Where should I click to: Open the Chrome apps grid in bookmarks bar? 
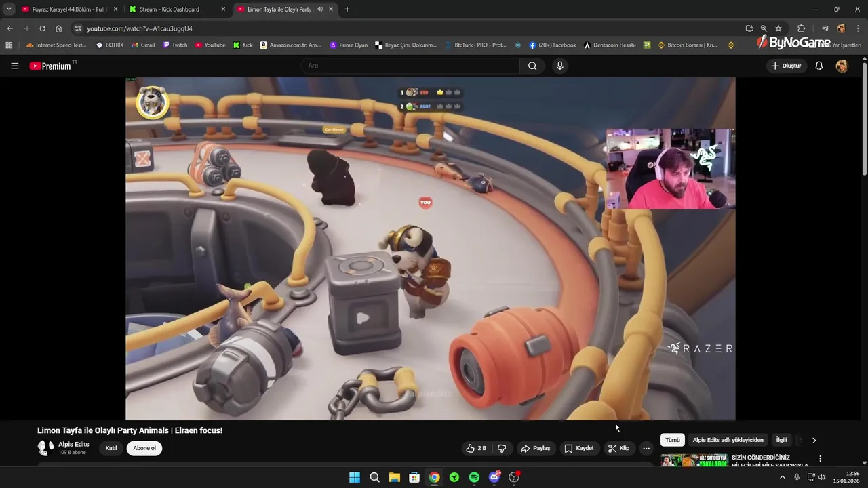point(9,45)
